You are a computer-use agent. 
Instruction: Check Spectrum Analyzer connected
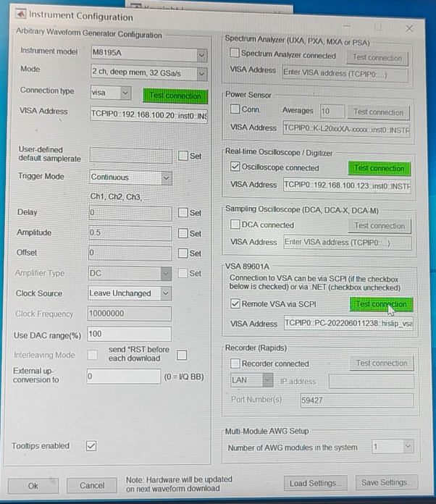click(235, 53)
